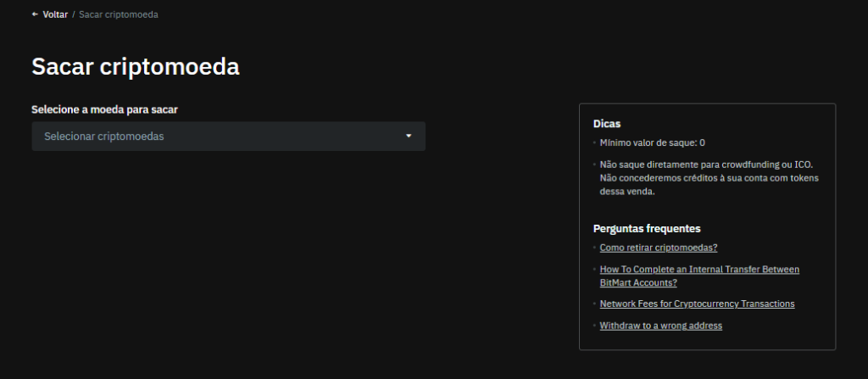Go back using the Voltar link

pyautogui.click(x=55, y=15)
